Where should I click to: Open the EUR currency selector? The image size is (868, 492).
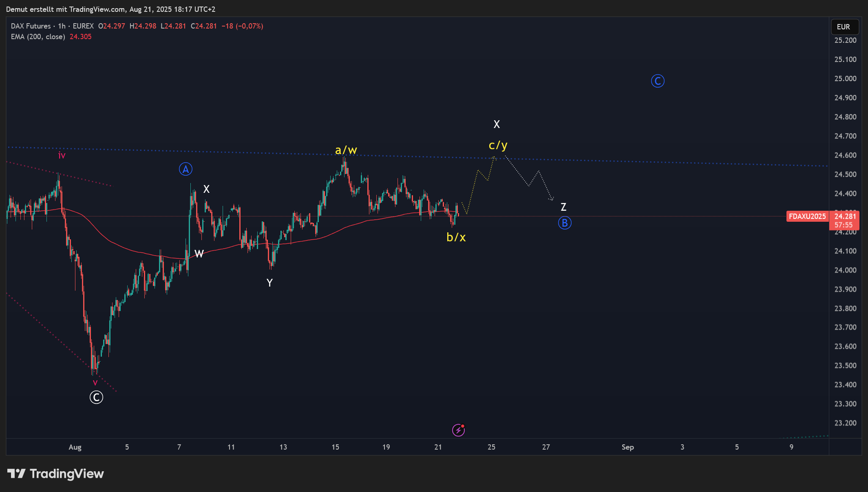click(x=844, y=27)
